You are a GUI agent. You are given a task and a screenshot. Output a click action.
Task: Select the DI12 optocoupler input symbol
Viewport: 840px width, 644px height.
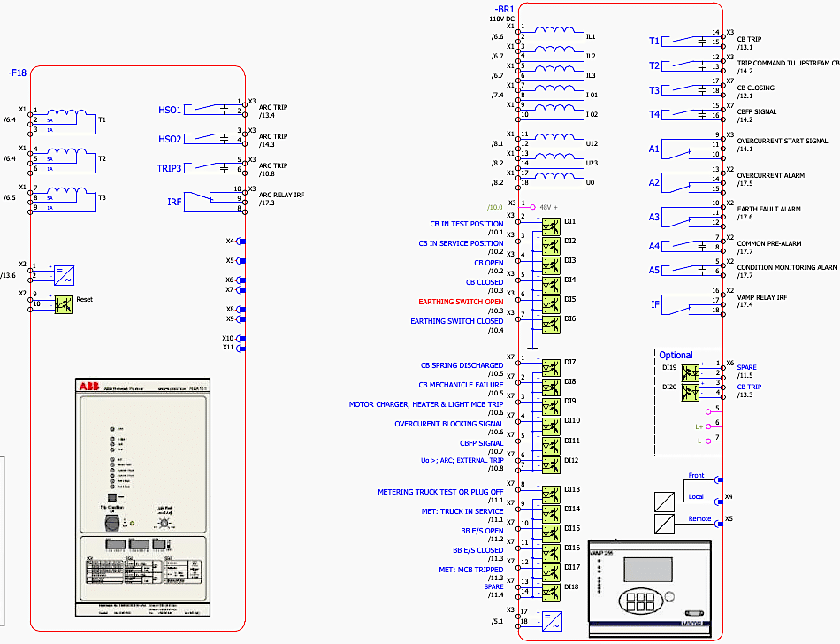[551, 465]
